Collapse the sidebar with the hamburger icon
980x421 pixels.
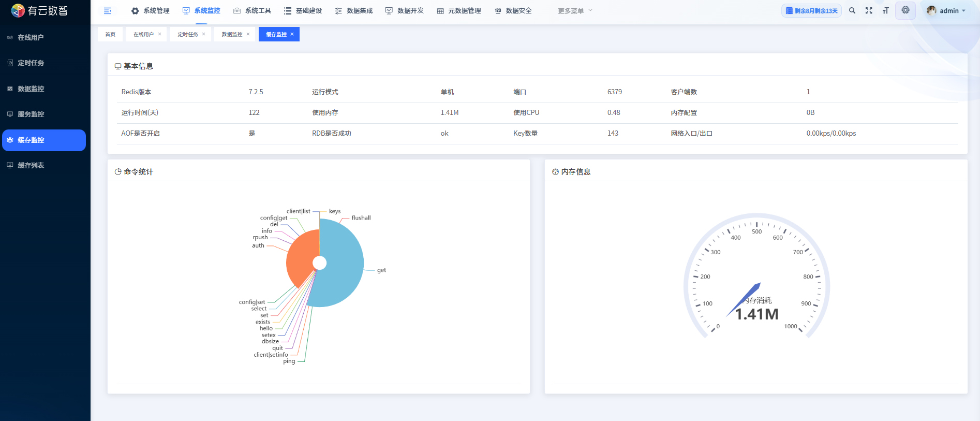(108, 11)
